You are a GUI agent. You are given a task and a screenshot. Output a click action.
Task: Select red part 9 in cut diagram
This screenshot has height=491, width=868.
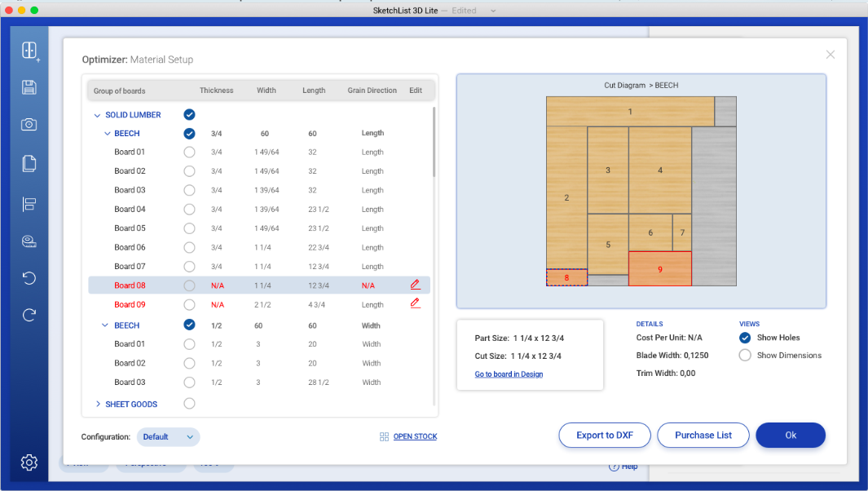660,269
